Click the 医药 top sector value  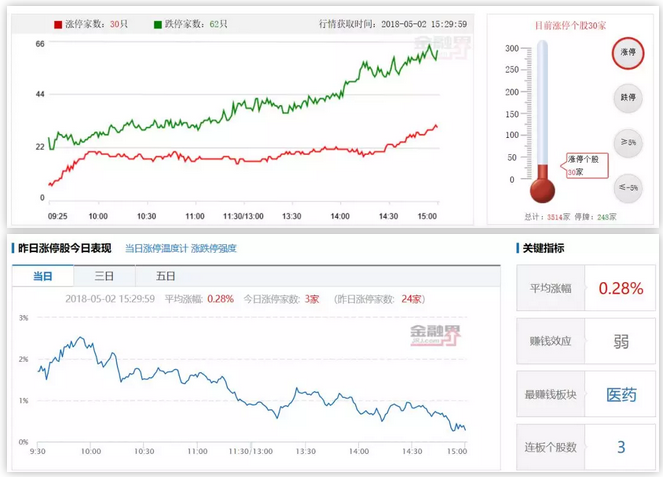[x=621, y=394]
